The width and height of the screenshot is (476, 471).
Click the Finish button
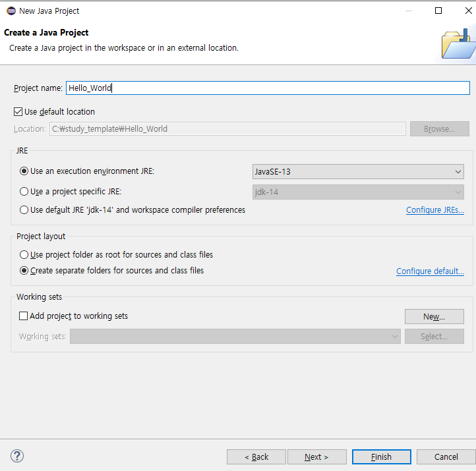coord(381,457)
